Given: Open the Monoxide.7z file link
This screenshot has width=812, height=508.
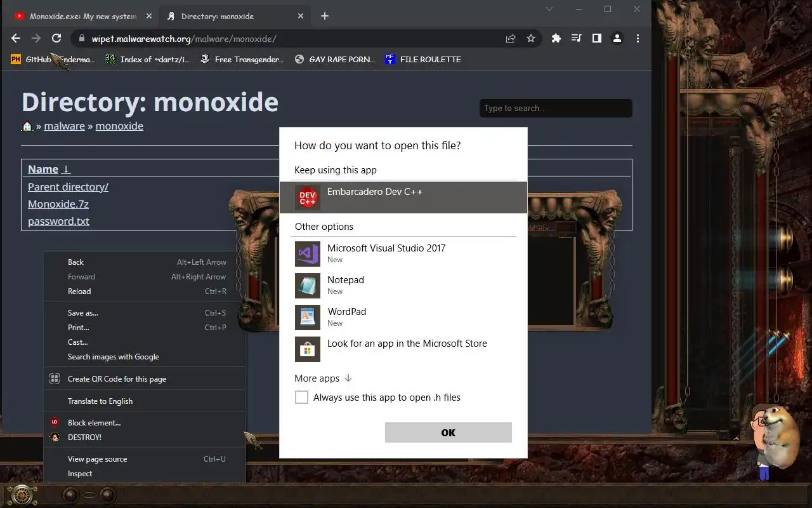Looking at the screenshot, I should point(58,204).
